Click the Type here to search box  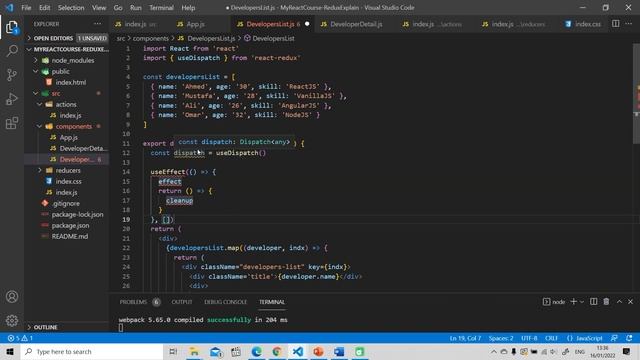[x=92, y=351]
